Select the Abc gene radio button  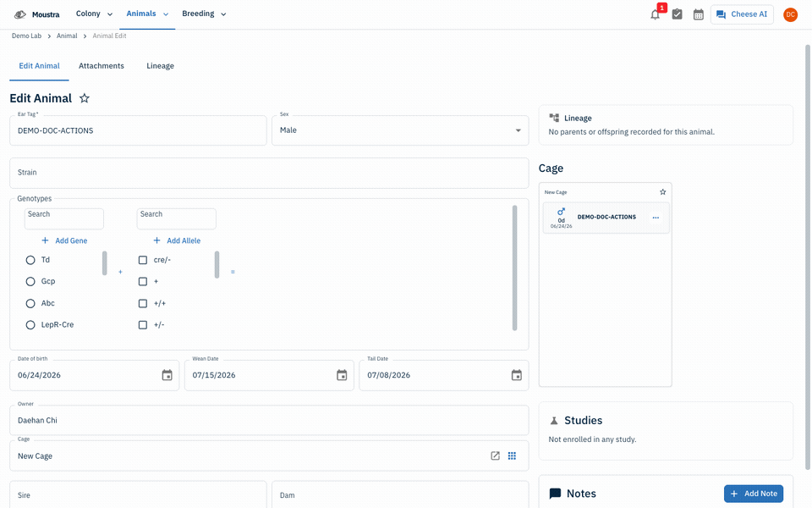(30, 303)
